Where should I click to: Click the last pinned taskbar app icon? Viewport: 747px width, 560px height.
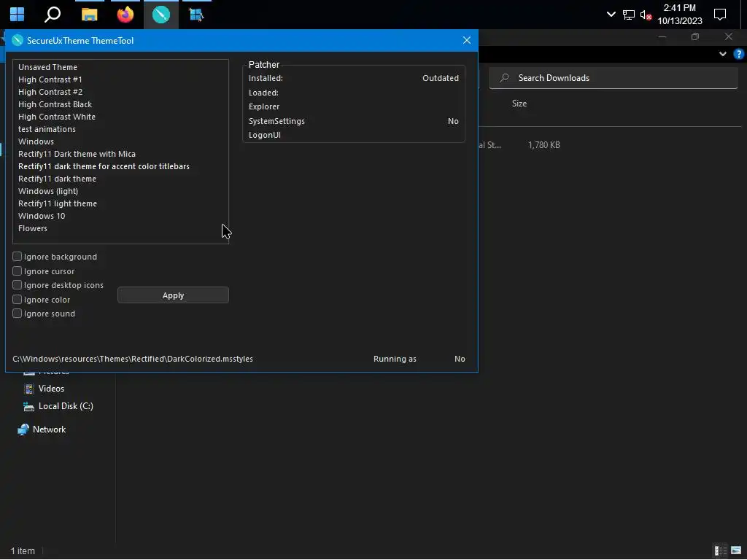point(196,15)
